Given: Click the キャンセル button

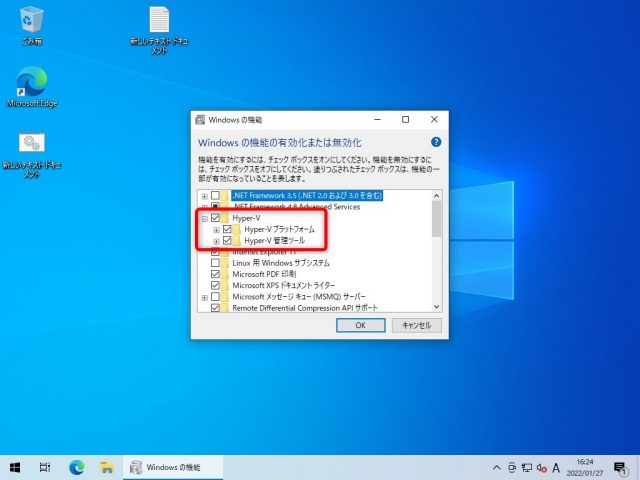Looking at the screenshot, I should pyautogui.click(x=415, y=325).
